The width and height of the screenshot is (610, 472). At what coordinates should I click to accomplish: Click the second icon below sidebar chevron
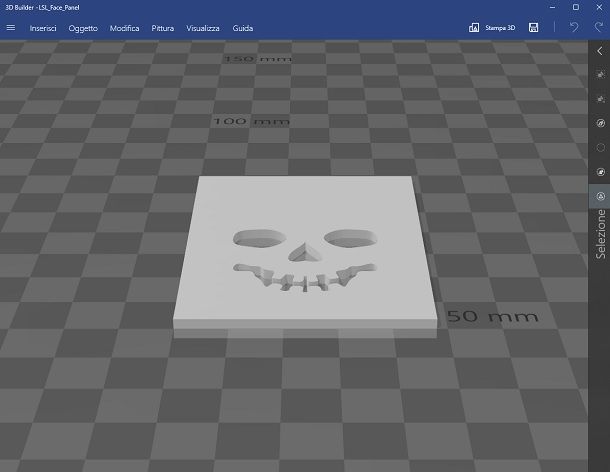point(600,101)
